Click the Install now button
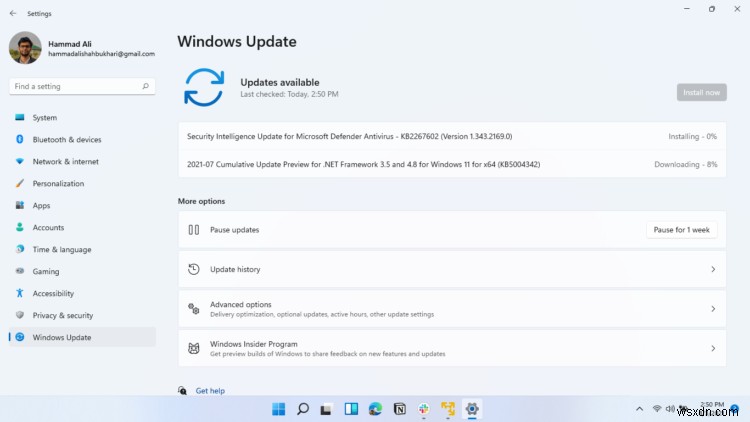This screenshot has width=750, height=422. pyautogui.click(x=701, y=92)
